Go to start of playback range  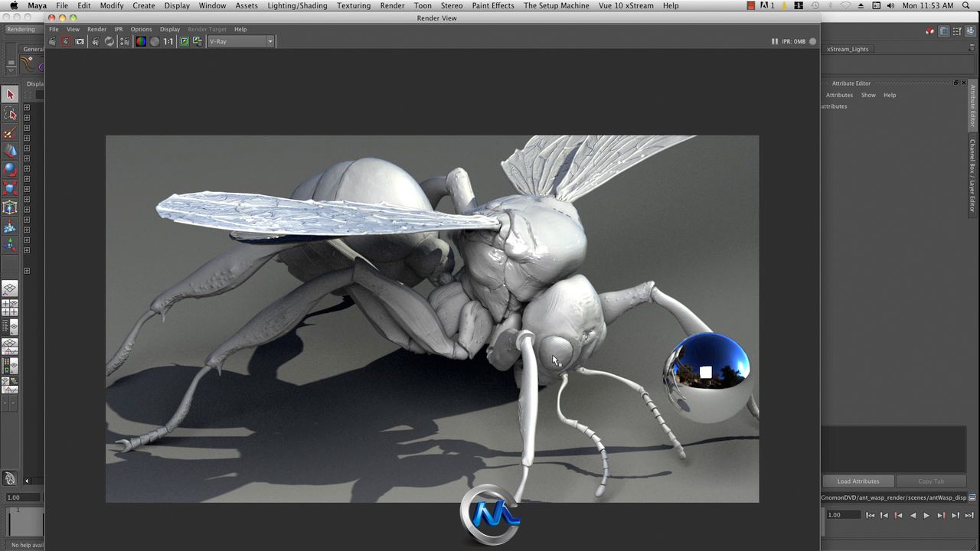870,515
